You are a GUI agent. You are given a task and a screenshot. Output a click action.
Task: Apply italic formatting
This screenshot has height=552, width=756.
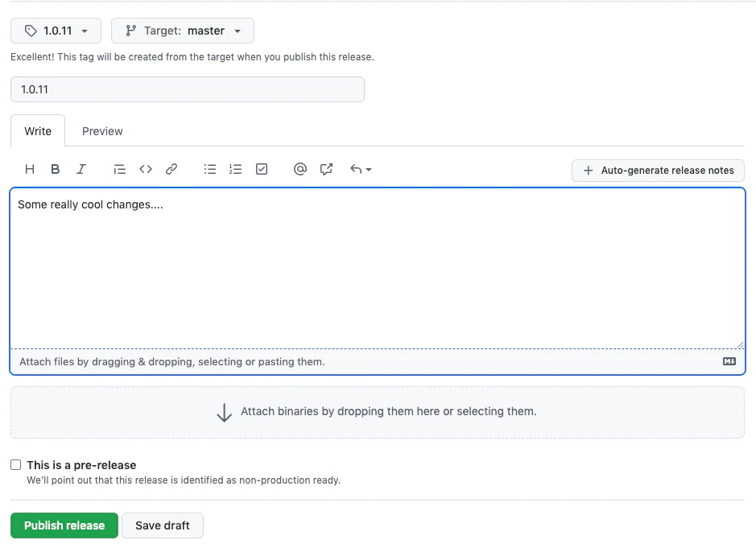pos(81,169)
